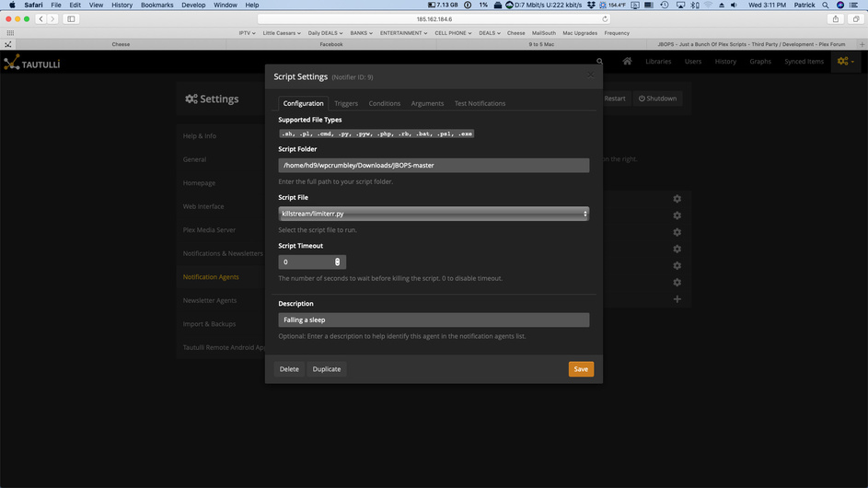
Task: Click Safari forward arrow
Action: 52,18
